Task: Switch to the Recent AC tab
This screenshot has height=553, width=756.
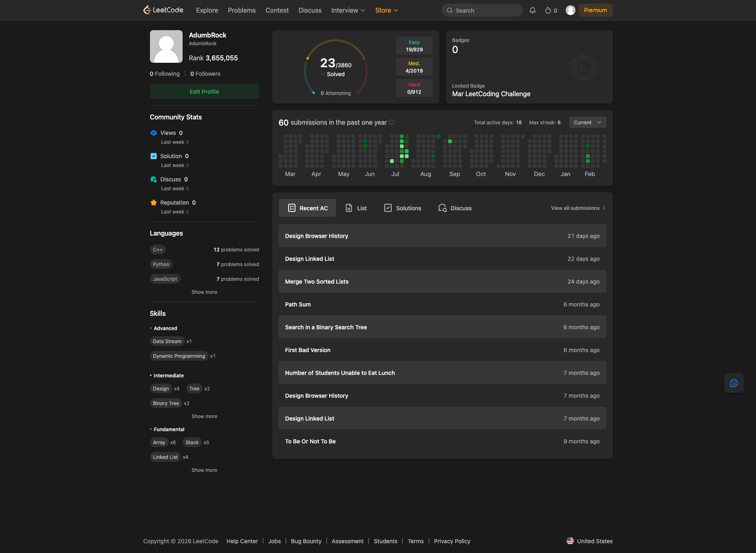Action: pos(307,208)
